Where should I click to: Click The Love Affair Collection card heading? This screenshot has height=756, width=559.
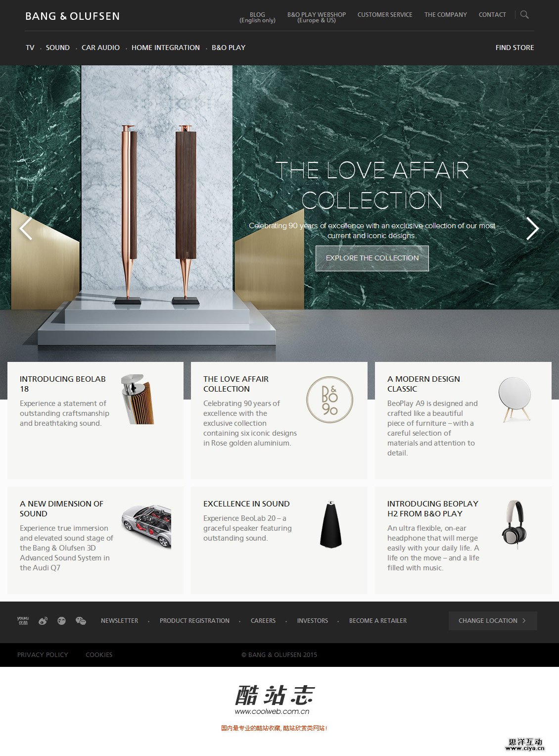(236, 384)
